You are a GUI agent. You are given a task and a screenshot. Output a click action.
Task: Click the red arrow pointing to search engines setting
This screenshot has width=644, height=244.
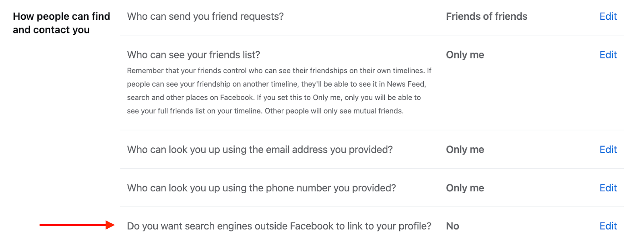point(76,225)
